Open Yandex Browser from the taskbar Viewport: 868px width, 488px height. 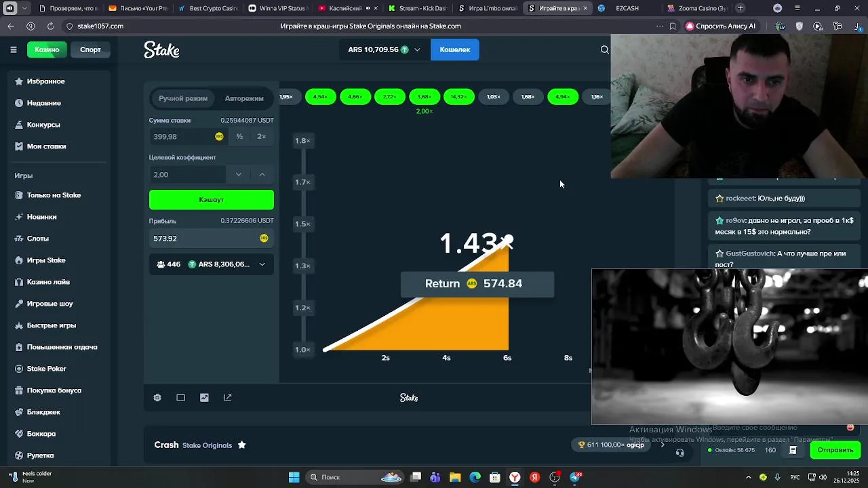(515, 477)
